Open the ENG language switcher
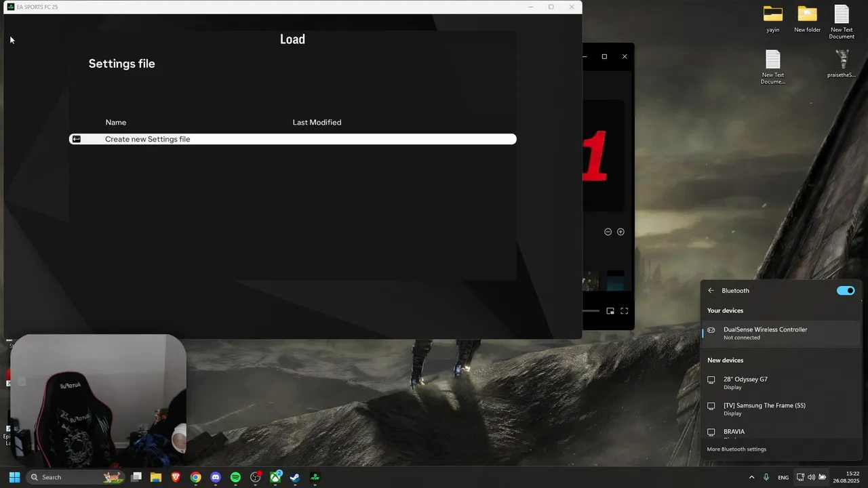The image size is (868, 488). 783,477
